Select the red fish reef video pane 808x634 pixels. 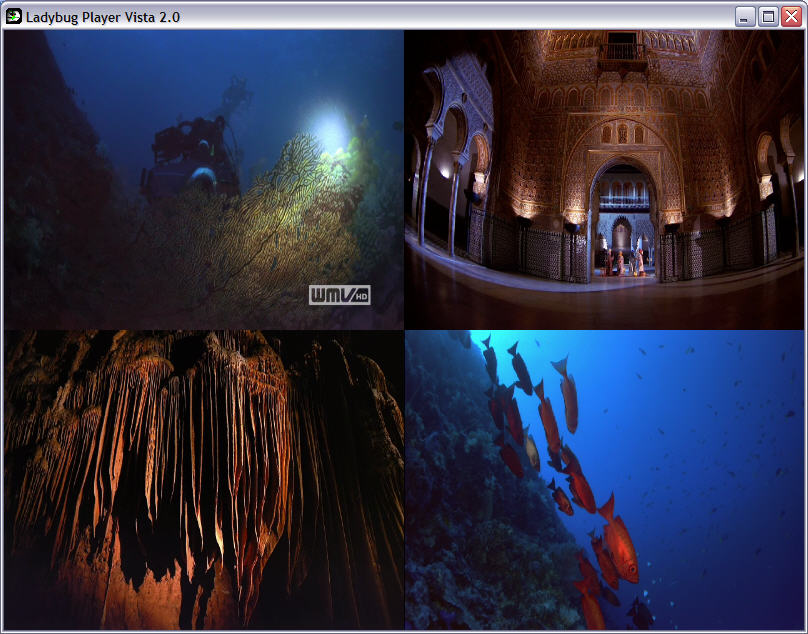[604, 480]
